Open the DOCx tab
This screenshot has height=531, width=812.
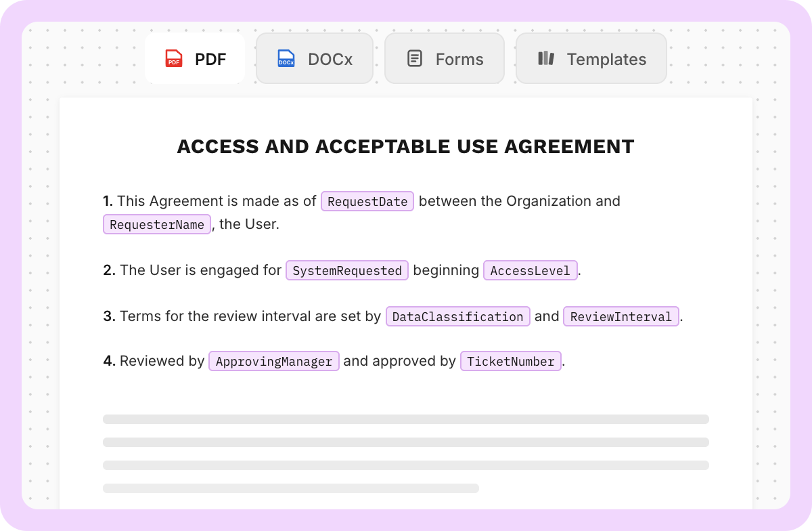(315, 59)
